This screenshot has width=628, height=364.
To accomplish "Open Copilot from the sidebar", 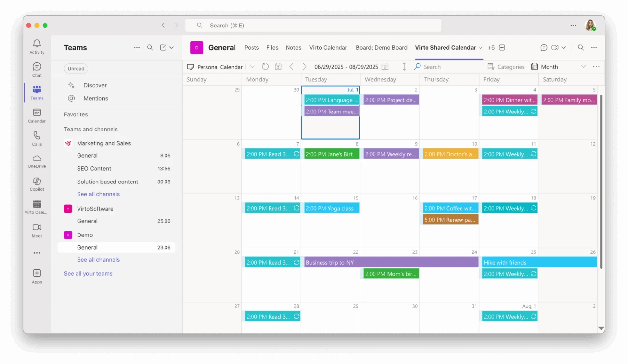I will tap(36, 184).
